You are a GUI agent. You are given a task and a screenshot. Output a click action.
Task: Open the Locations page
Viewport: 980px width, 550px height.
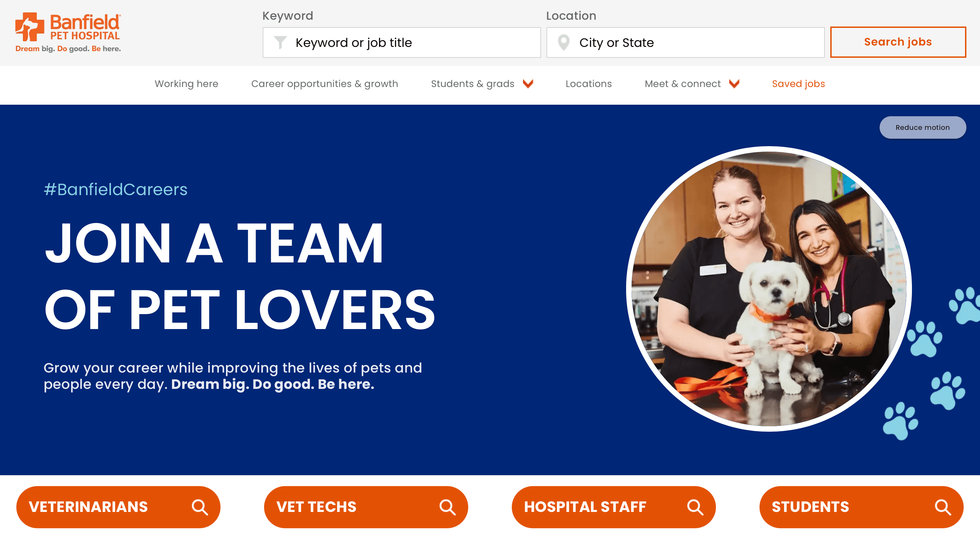[589, 84]
